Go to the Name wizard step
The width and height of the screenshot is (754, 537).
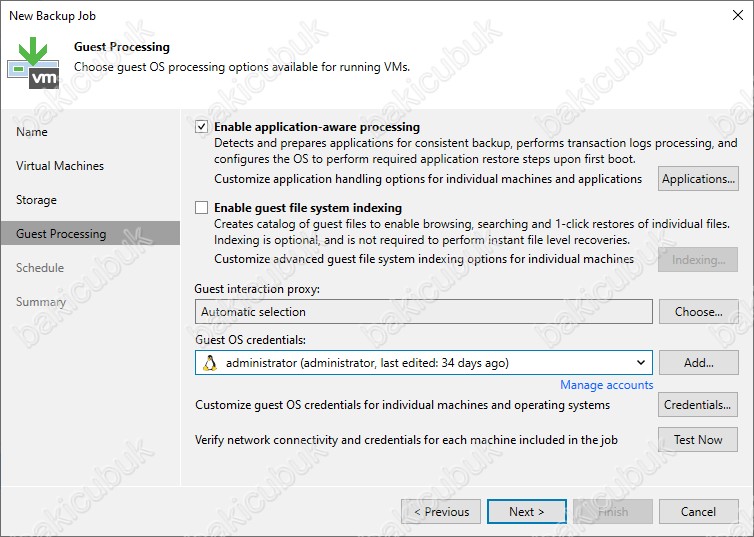(x=32, y=132)
